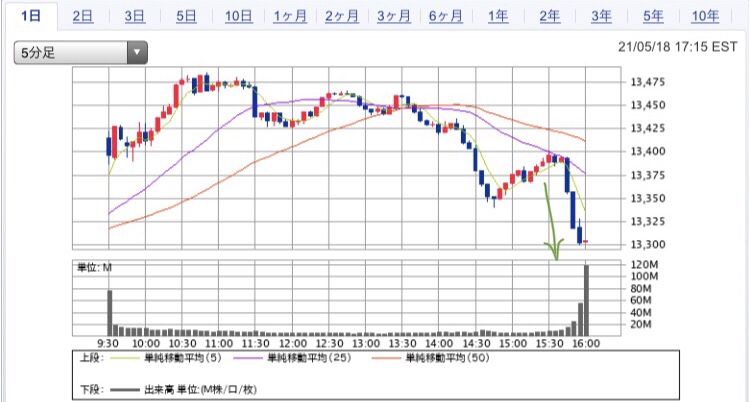Switch chart to 1年 range
The image size is (750, 402).
pos(498,16)
